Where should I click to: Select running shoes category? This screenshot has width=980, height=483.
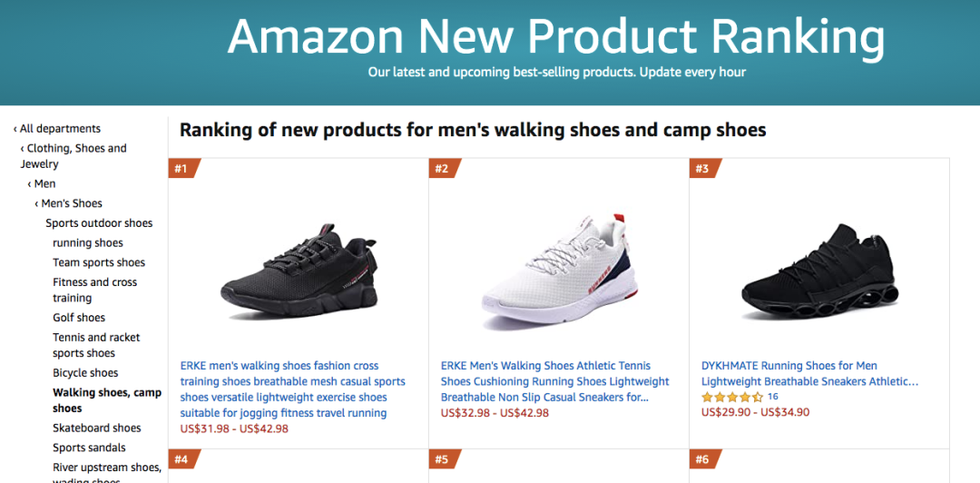[88, 242]
